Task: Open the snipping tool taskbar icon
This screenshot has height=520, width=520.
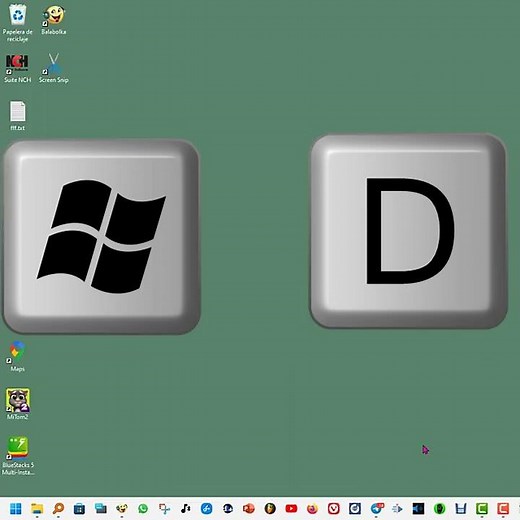Action: click(x=164, y=509)
